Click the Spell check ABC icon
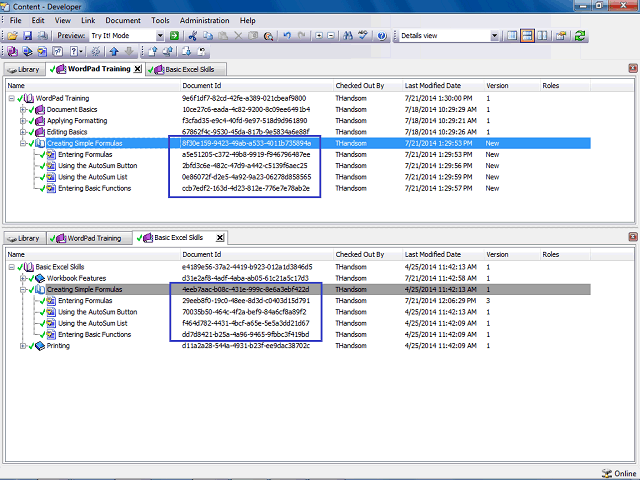 [x=363, y=36]
